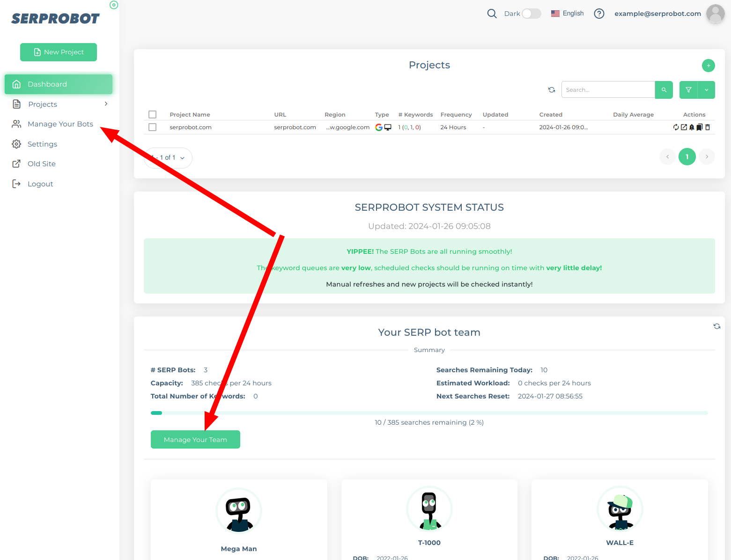Click the searches remaining progress bar
This screenshot has height=560, width=731.
click(429, 413)
